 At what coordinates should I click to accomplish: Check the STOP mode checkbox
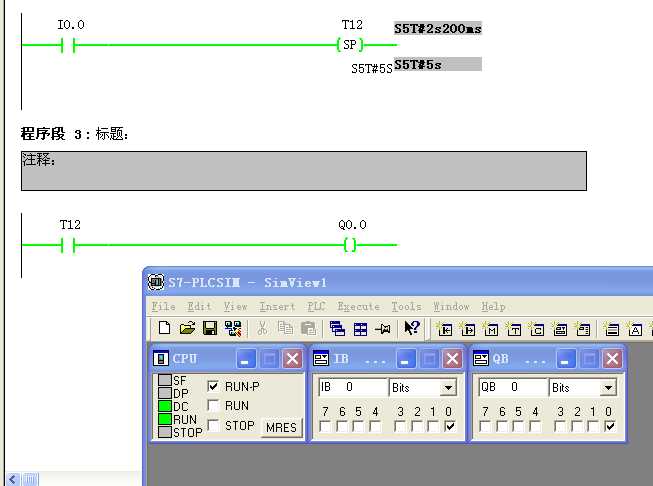coord(213,426)
